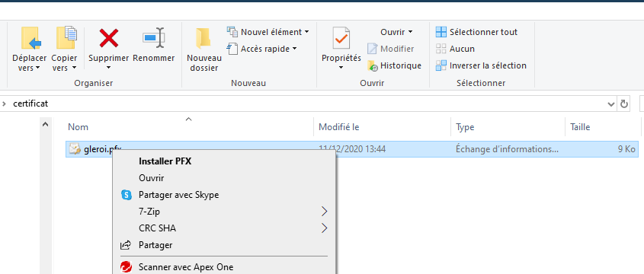The width and height of the screenshot is (644, 274).
Task: Choose Installer PFX in the context menu
Action: click(x=165, y=161)
